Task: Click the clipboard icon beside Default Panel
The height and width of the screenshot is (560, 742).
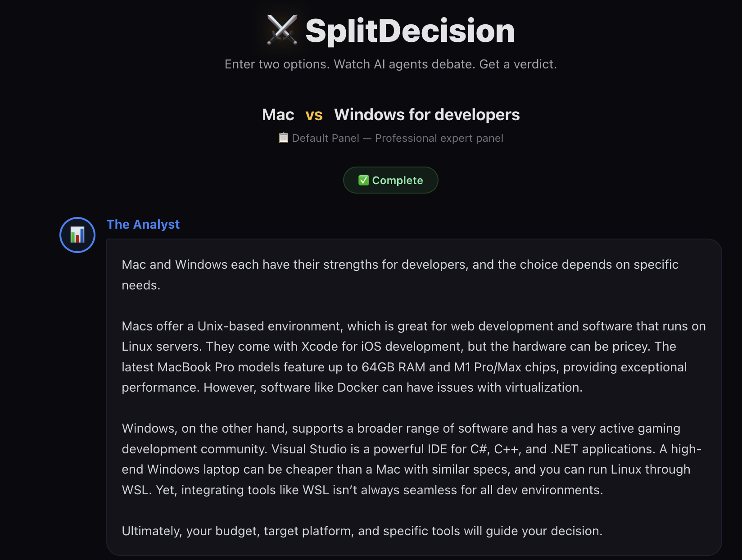Action: 284,138
